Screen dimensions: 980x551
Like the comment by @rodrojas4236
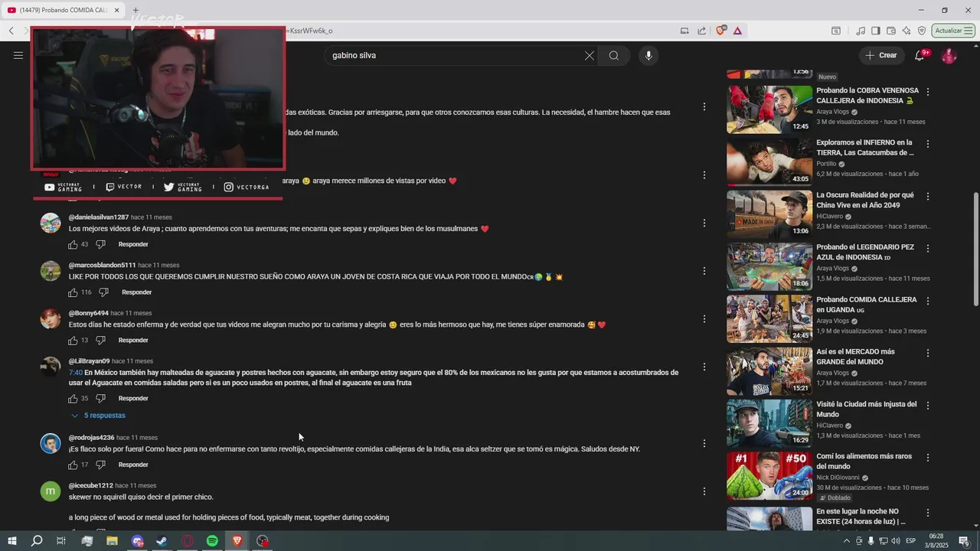point(73,465)
